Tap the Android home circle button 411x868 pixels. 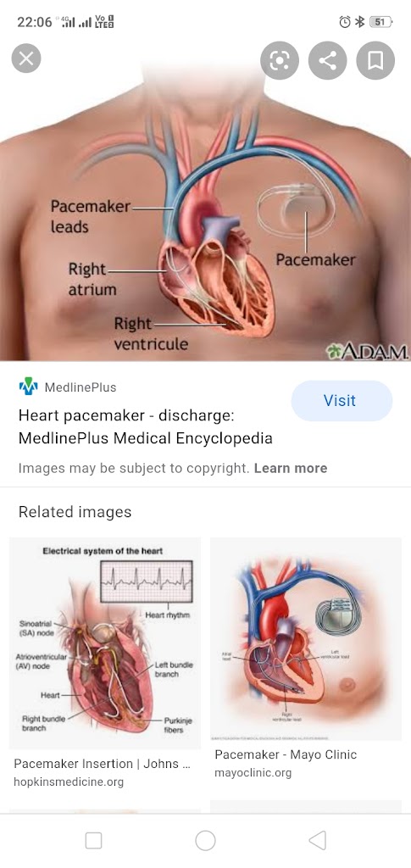[x=205, y=841]
